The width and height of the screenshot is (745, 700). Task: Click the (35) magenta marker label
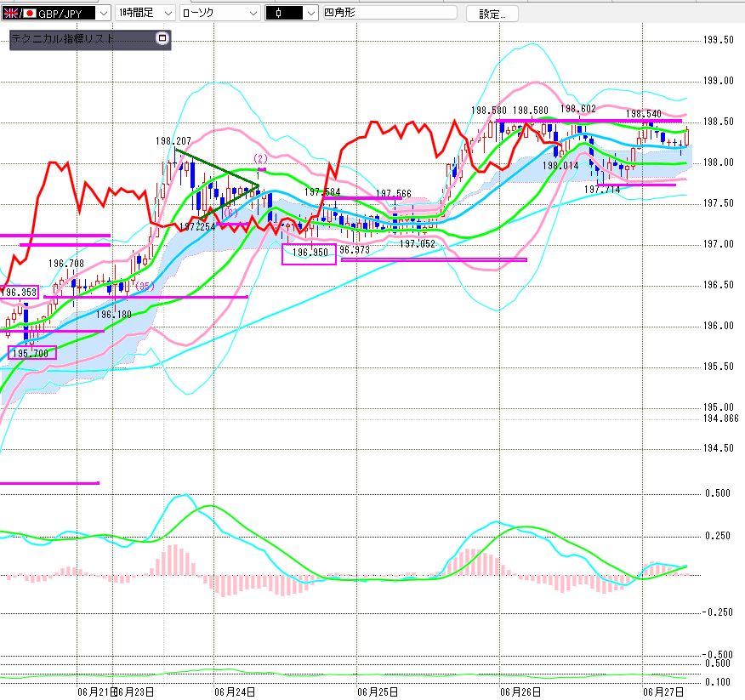coord(145,286)
